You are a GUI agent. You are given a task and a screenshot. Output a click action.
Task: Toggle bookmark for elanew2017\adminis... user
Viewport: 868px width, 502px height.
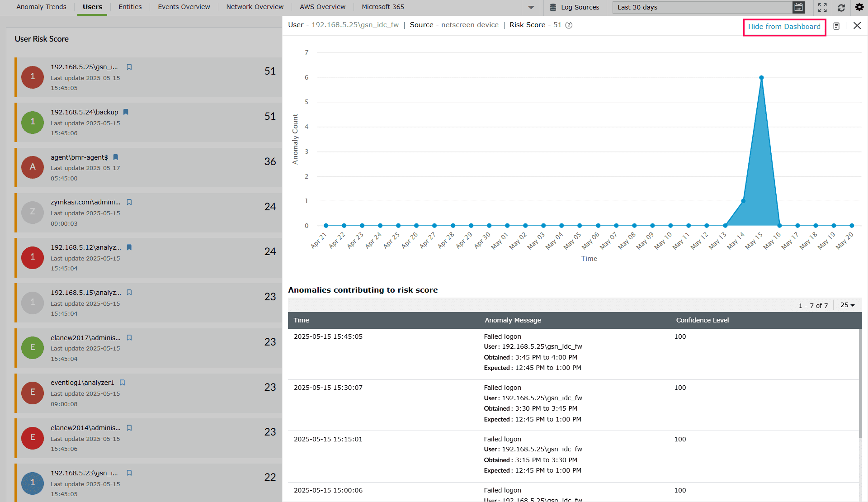(x=129, y=338)
